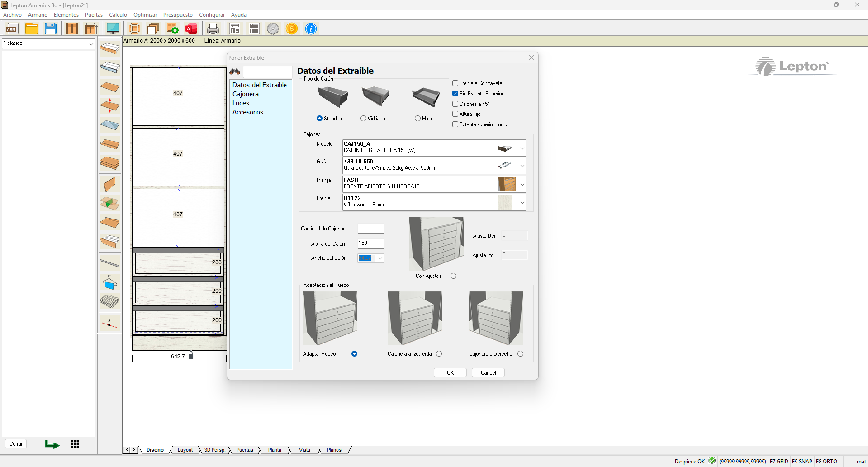Screen dimensions: 868x467
Task: Select the glass shelf tool in sidebar
Action: (109, 125)
